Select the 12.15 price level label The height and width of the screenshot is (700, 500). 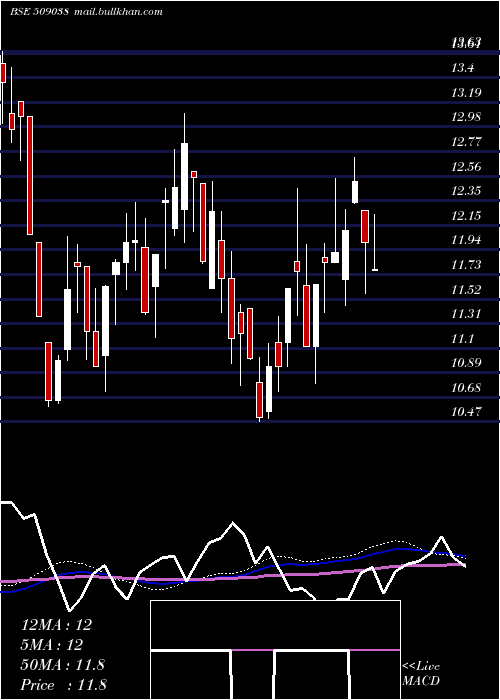point(467,216)
